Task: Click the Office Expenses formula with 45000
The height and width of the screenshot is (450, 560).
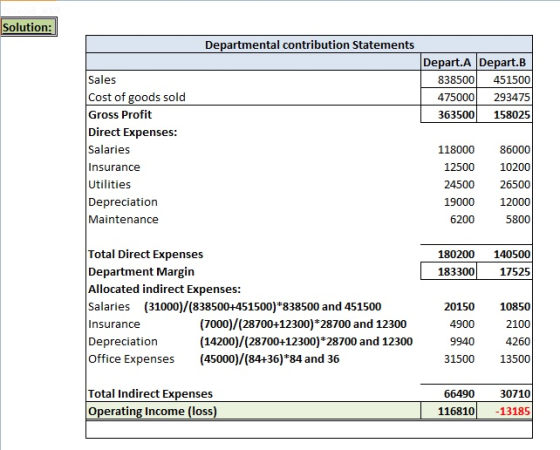Action: click(x=269, y=359)
